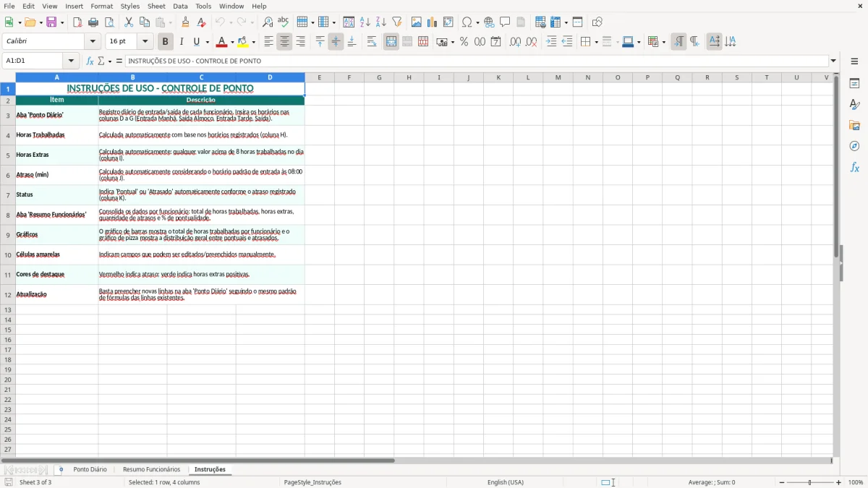Toggle Merge and Center Cells
Viewport: 868px width, 488px height.
[x=391, y=42]
